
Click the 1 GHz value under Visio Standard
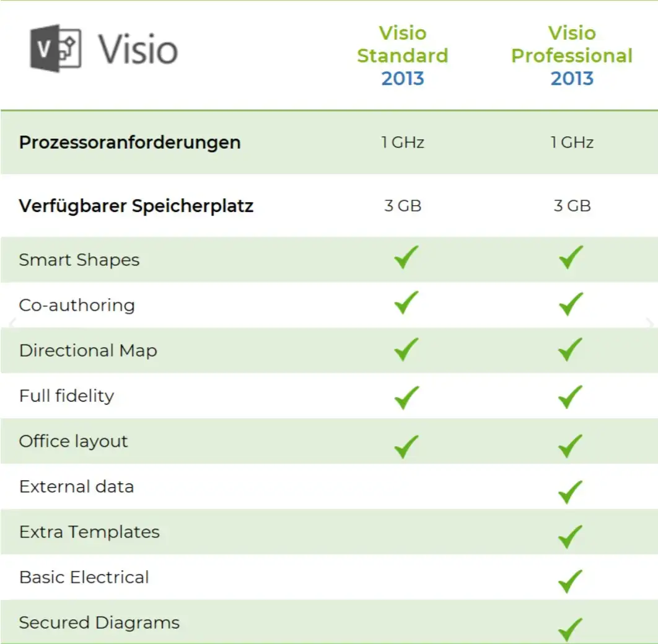(x=402, y=143)
